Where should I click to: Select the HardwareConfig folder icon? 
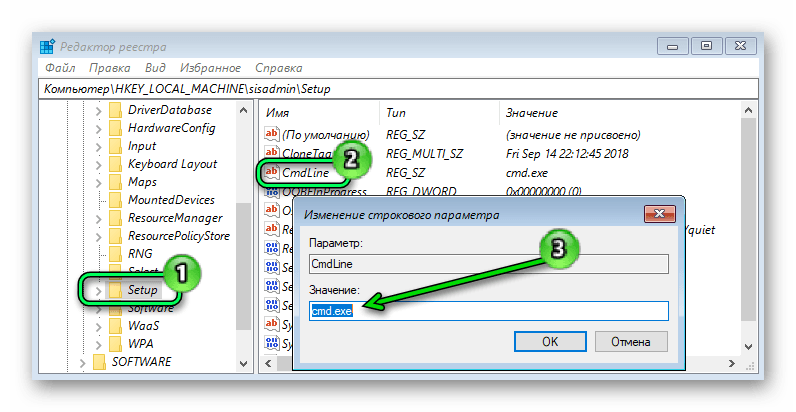click(x=115, y=128)
